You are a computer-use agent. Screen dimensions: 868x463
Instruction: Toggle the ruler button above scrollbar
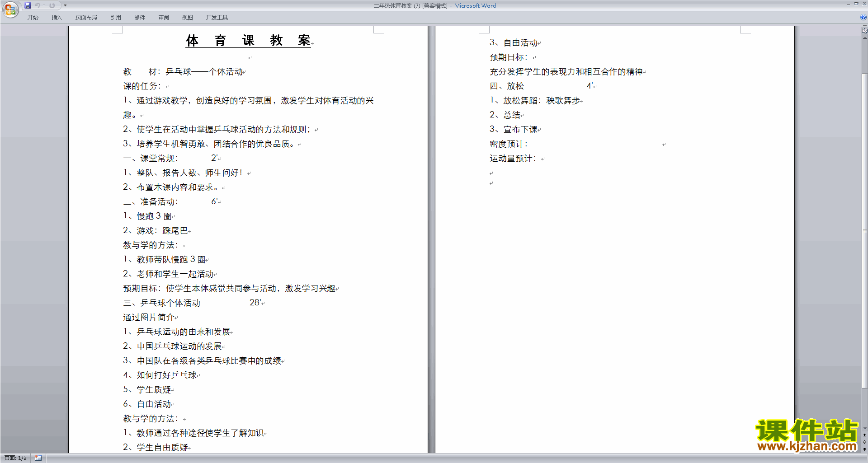864,31
